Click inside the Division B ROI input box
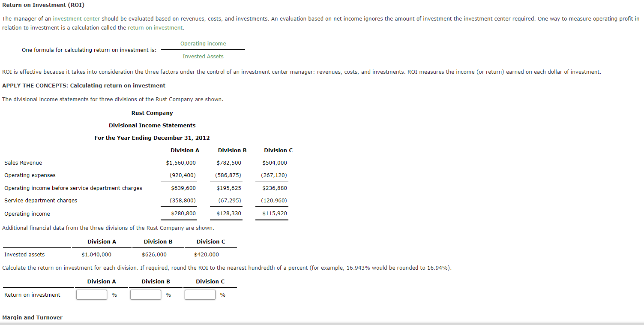This screenshot has height=325, width=644. point(145,295)
